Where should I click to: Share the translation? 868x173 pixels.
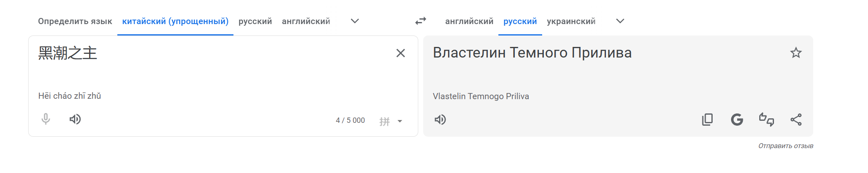pos(796,120)
